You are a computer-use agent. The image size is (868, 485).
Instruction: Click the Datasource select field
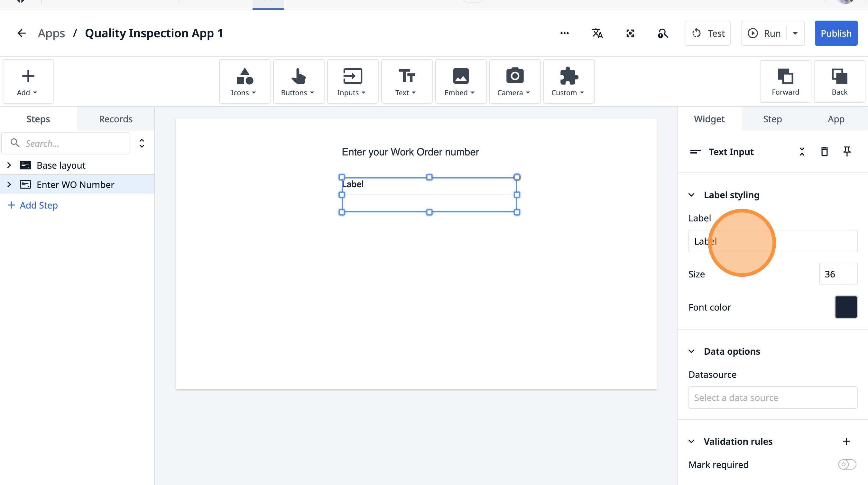[x=773, y=397]
